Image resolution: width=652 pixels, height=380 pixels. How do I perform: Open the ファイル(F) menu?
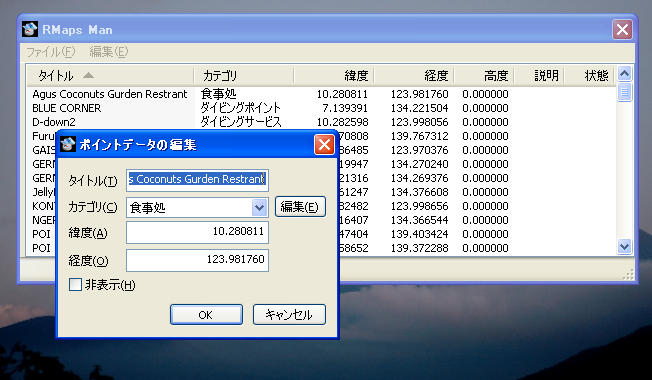(x=51, y=52)
